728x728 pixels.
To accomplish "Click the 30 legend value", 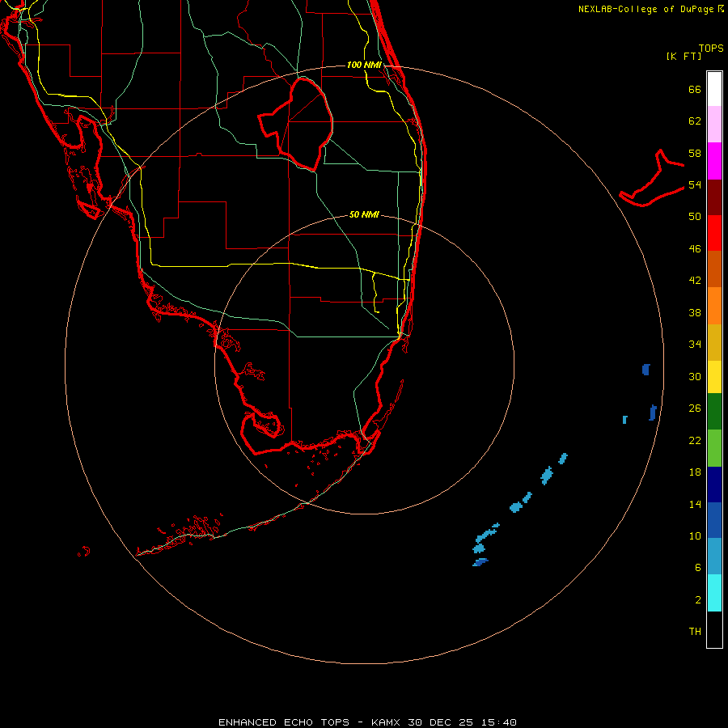I will click(x=695, y=376).
